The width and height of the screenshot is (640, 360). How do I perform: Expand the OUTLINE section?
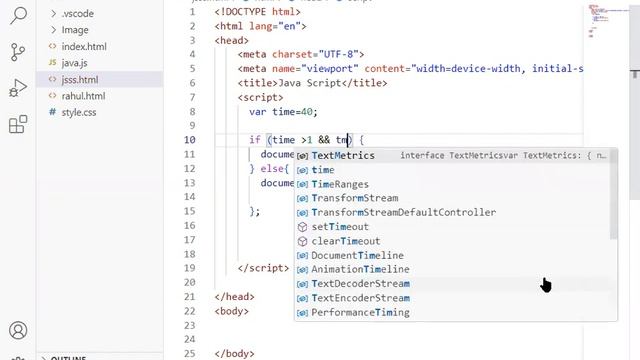click(x=100, y=357)
